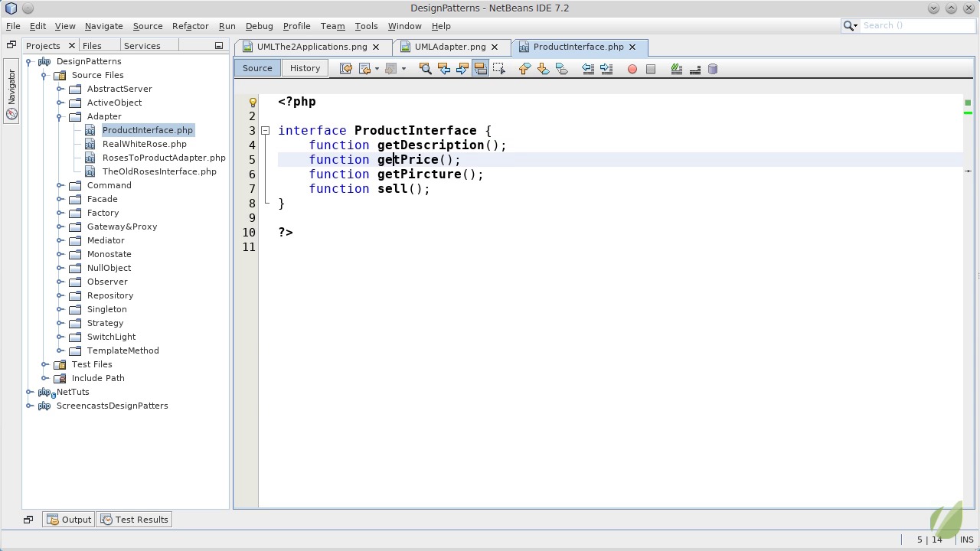Click the Start Macro Recording red circle
This screenshot has width=980, height=551.
pyautogui.click(x=632, y=69)
